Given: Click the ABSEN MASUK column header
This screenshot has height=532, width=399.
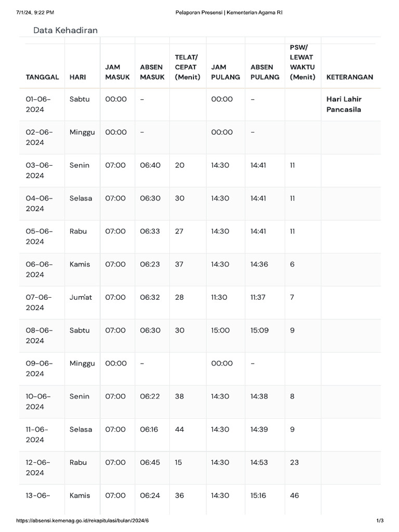Looking at the screenshot, I should coord(152,72).
